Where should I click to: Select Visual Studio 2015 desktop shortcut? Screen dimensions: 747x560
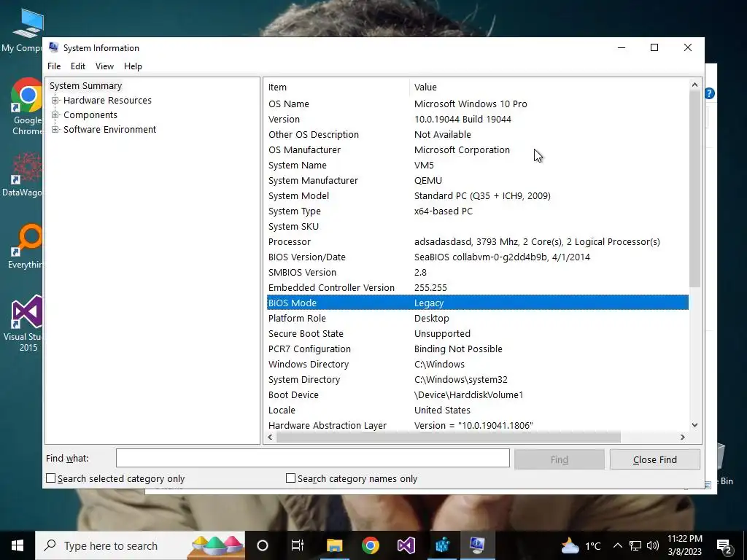26,323
